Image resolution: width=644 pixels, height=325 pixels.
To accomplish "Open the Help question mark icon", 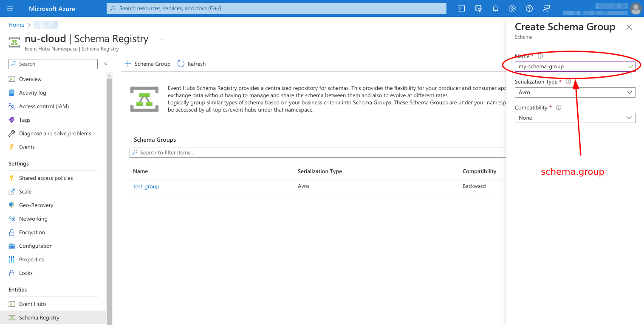I will [529, 8].
